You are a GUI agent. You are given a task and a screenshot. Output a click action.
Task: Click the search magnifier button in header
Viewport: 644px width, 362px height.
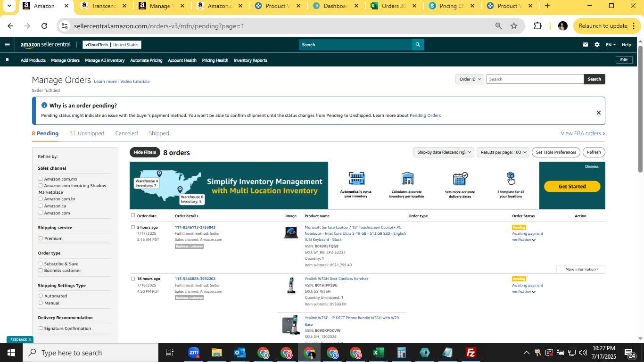(x=418, y=45)
